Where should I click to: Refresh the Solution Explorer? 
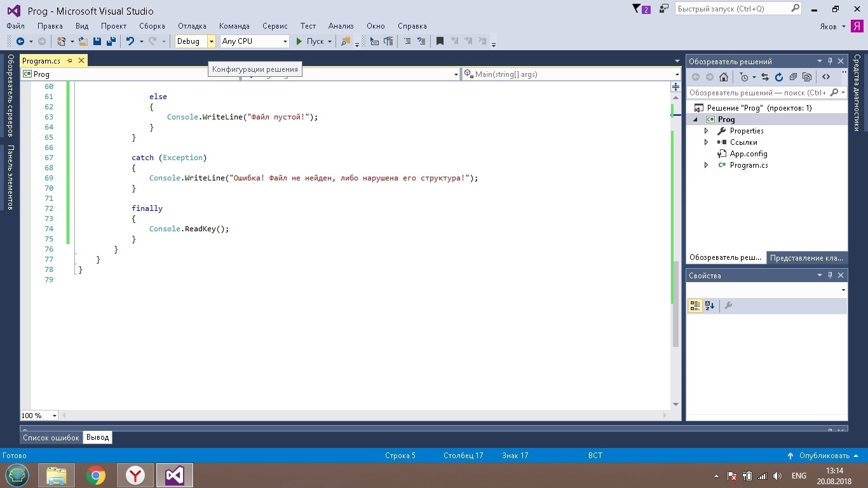[x=779, y=77]
